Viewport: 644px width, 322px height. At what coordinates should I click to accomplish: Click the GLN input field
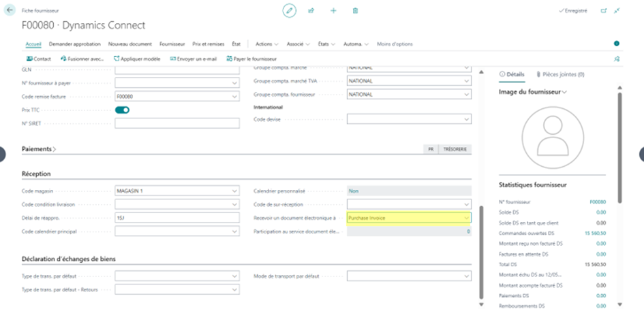(x=177, y=70)
